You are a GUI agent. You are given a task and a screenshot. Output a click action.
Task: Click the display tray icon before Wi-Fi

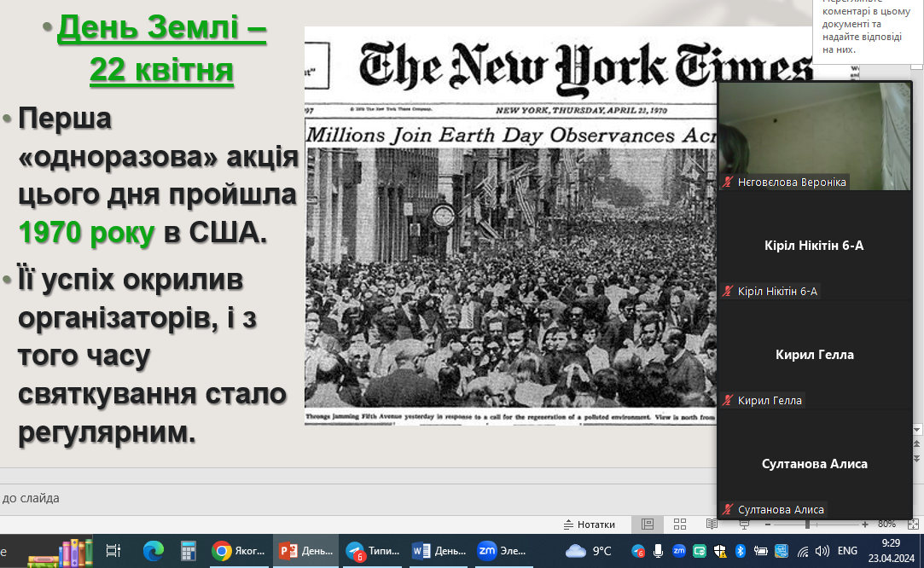pyautogui.click(x=782, y=552)
